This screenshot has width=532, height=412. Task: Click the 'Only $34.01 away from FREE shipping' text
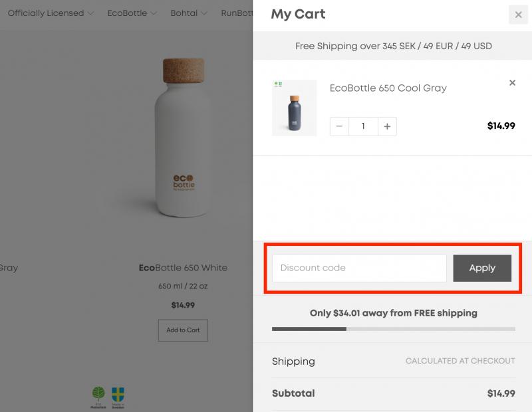pyautogui.click(x=393, y=313)
